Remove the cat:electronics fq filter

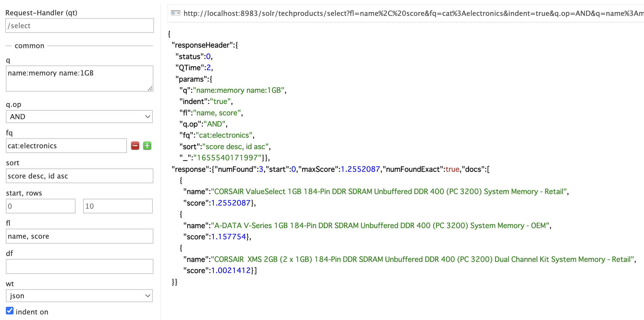(135, 146)
